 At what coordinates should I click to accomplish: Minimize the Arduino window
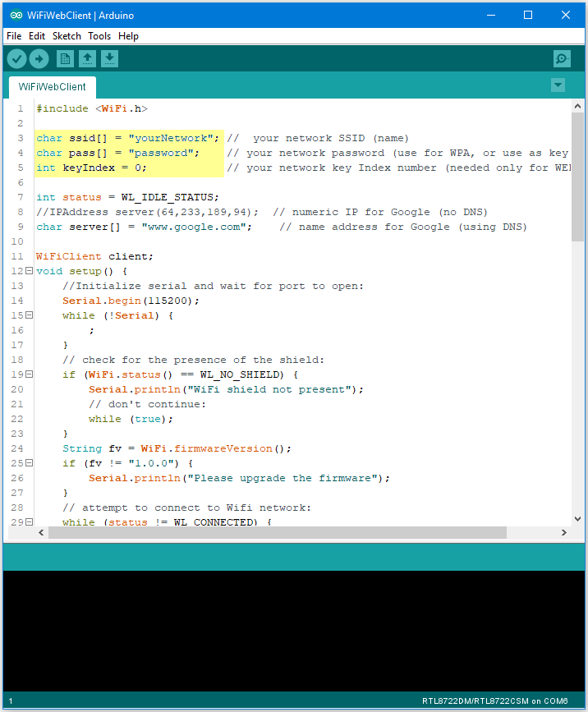click(491, 15)
